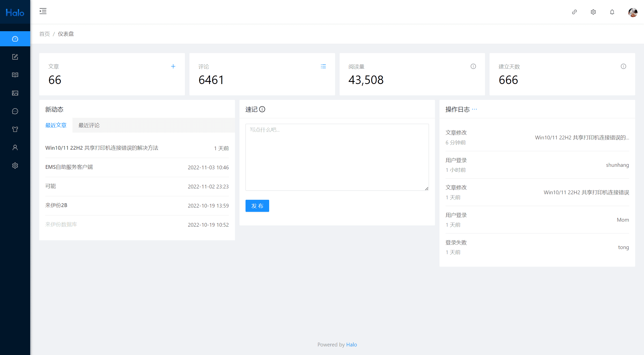Open the attachments image icon in sidebar
Viewport: 644px width, 355px height.
(15, 93)
